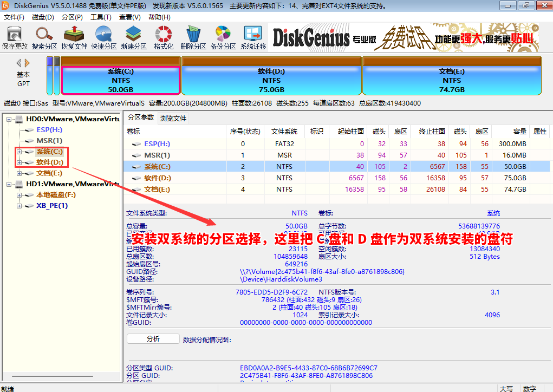Viewport: 553px width, 392px height.
Task: Expand the 本地磁盘(F:) tree node
Action: coord(19,195)
